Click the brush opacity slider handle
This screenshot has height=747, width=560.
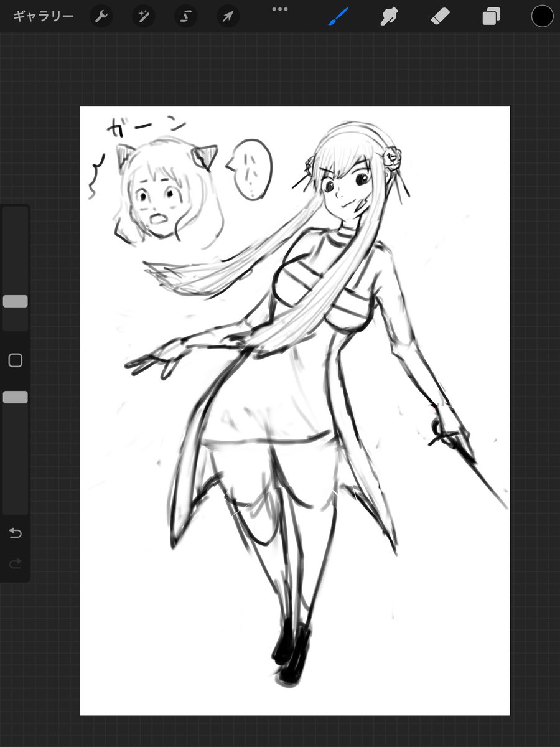coord(16,397)
